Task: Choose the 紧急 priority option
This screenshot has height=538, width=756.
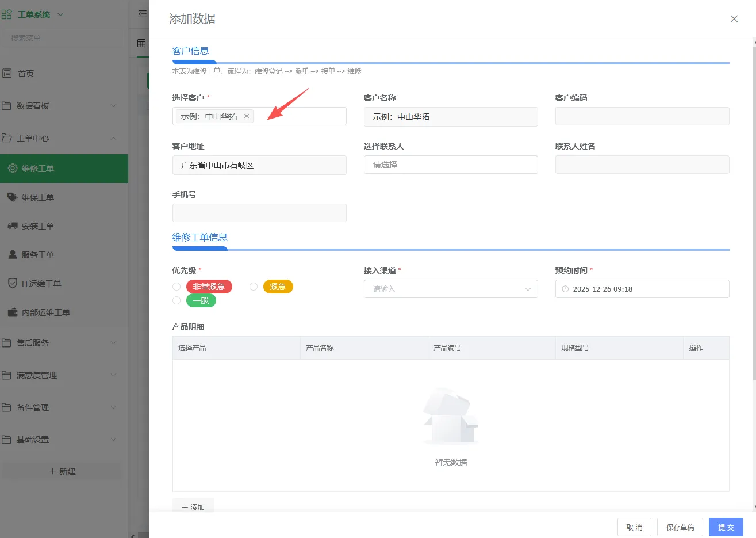Action: point(253,286)
